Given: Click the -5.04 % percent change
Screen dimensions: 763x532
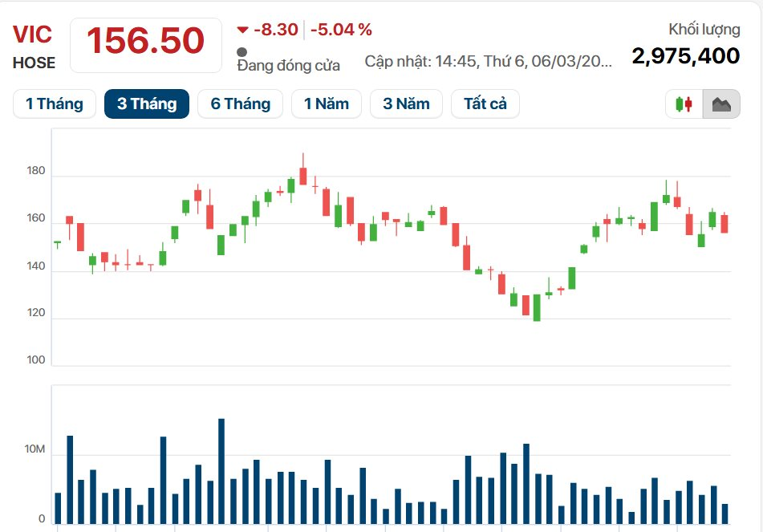Looking at the screenshot, I should [x=342, y=30].
